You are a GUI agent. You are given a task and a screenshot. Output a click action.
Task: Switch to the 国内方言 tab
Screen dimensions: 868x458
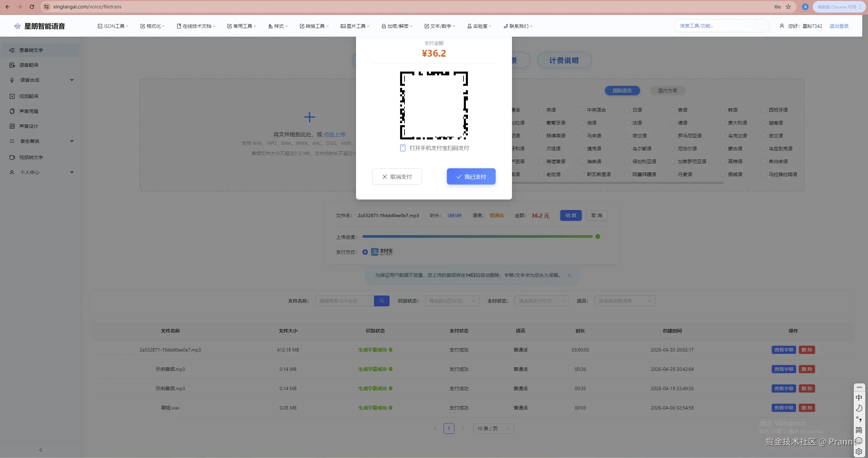668,91
